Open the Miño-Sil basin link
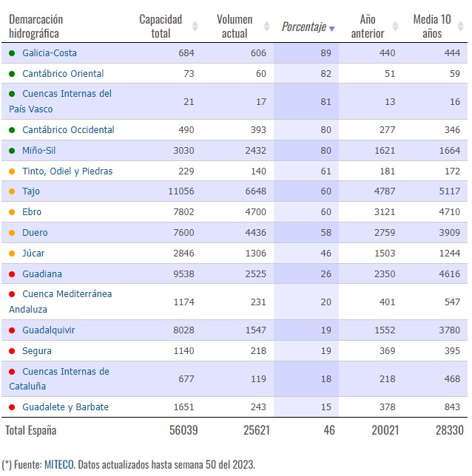Viewport: 472px width, 476px height. click(x=39, y=151)
